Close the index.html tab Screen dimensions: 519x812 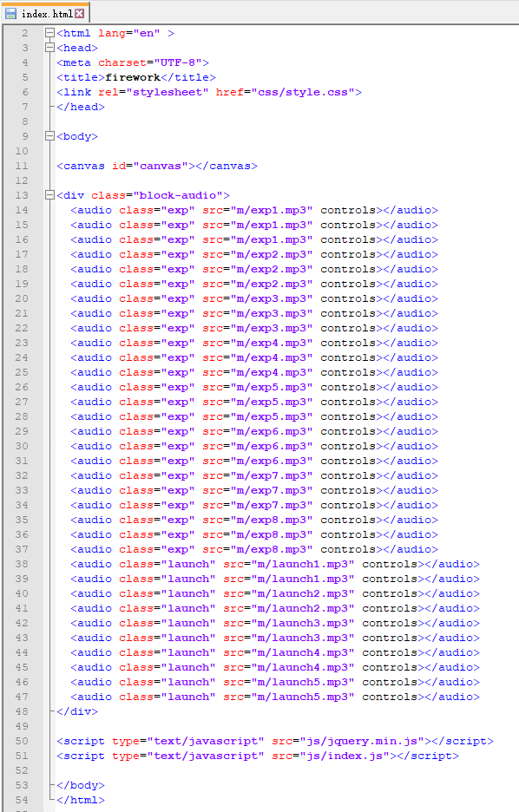pos(79,14)
